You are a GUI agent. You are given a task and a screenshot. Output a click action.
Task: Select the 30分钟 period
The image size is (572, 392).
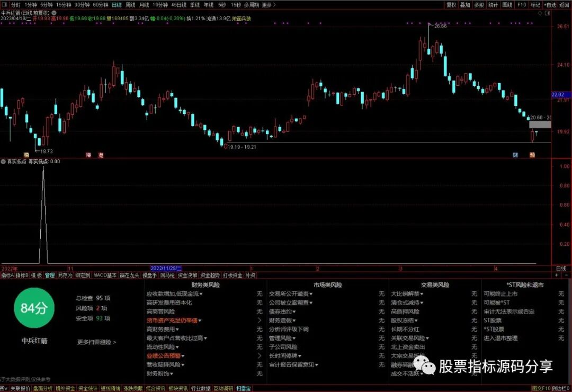(x=82, y=5)
